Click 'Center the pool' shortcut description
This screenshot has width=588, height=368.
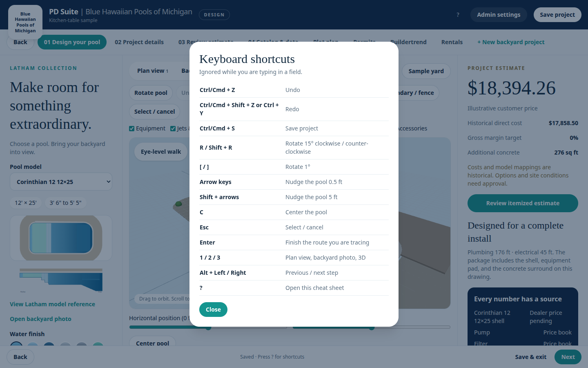coord(306,212)
